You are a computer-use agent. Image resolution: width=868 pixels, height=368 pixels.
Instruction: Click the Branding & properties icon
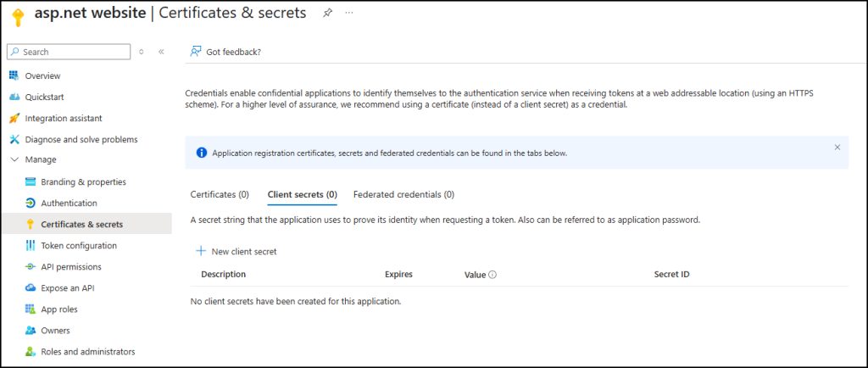click(31, 181)
